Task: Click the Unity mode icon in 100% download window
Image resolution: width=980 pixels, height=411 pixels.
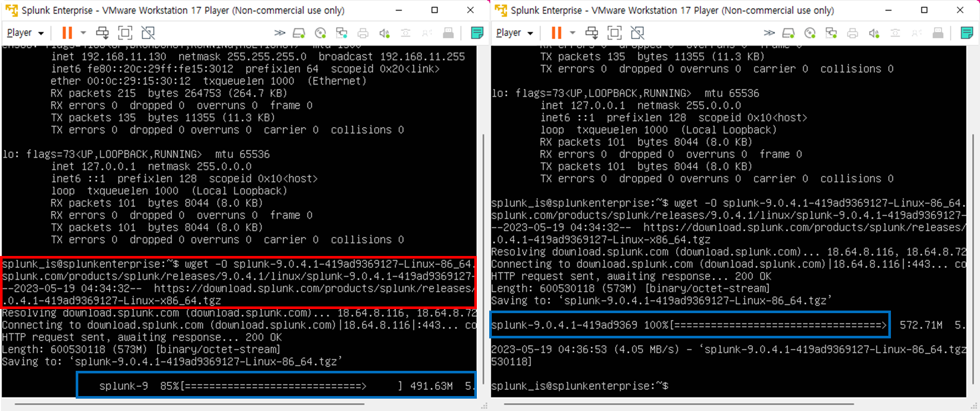Action: coord(637,33)
